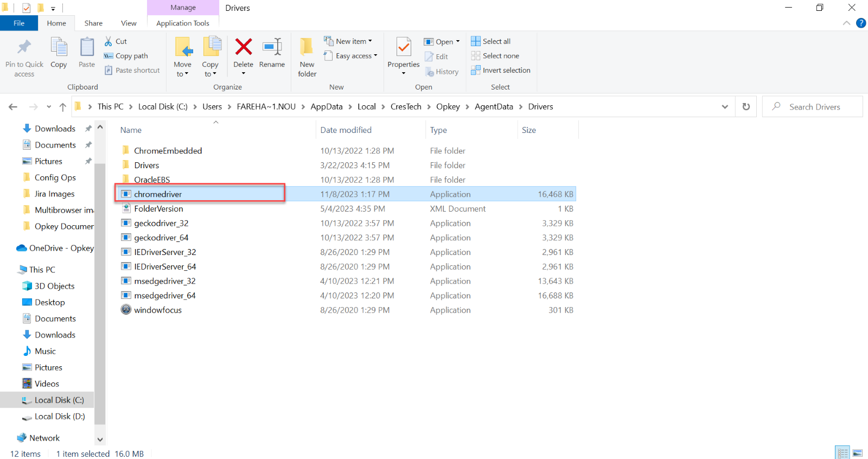The image size is (868, 459).
Task: Open the recent locations dropdown
Action: click(49, 107)
